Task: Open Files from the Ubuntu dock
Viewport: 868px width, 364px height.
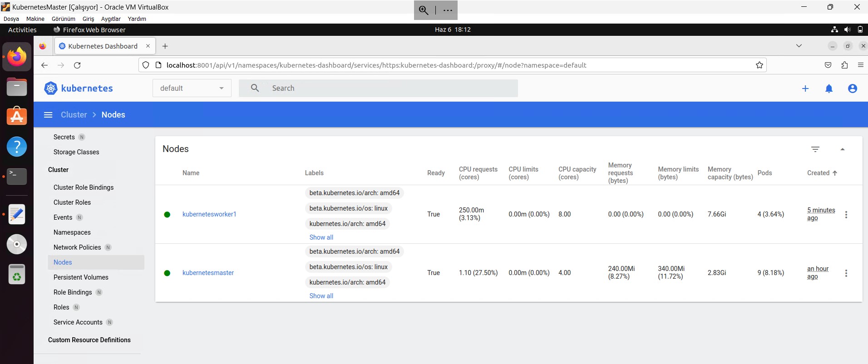Action: click(17, 87)
